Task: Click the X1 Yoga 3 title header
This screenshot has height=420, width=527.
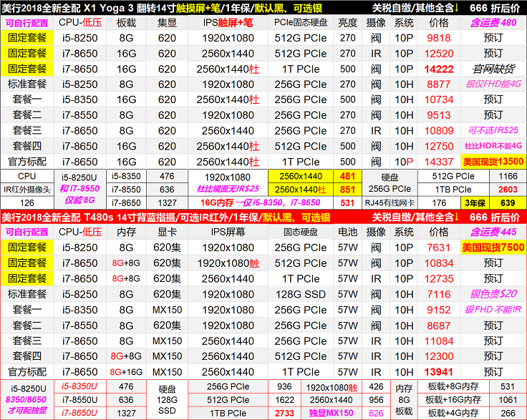Action: 179,8
